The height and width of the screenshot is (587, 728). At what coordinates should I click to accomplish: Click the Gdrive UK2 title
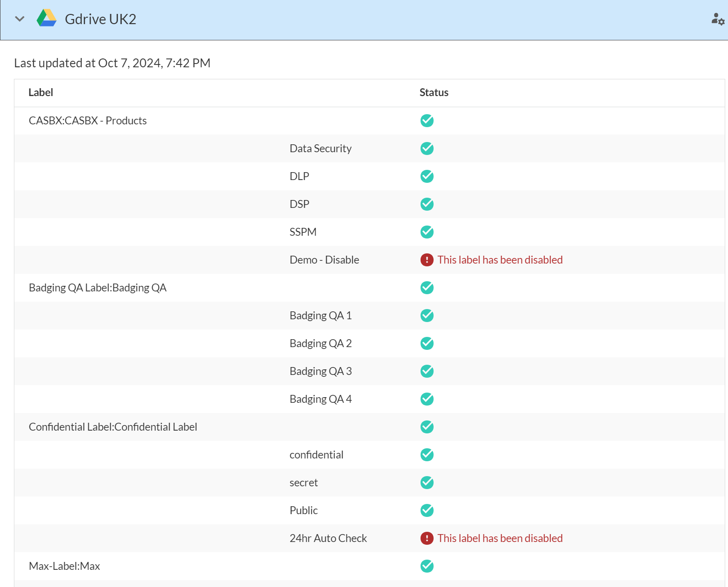[100, 19]
